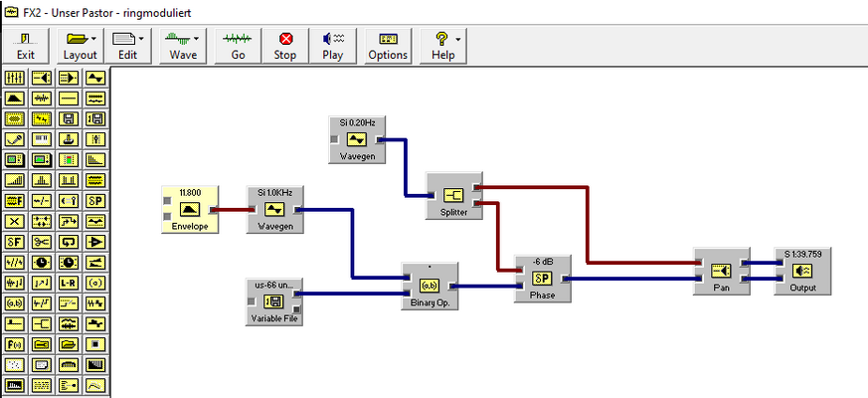Select the mixer sliders icon in the module palette
The image size is (868, 398).
[15, 79]
